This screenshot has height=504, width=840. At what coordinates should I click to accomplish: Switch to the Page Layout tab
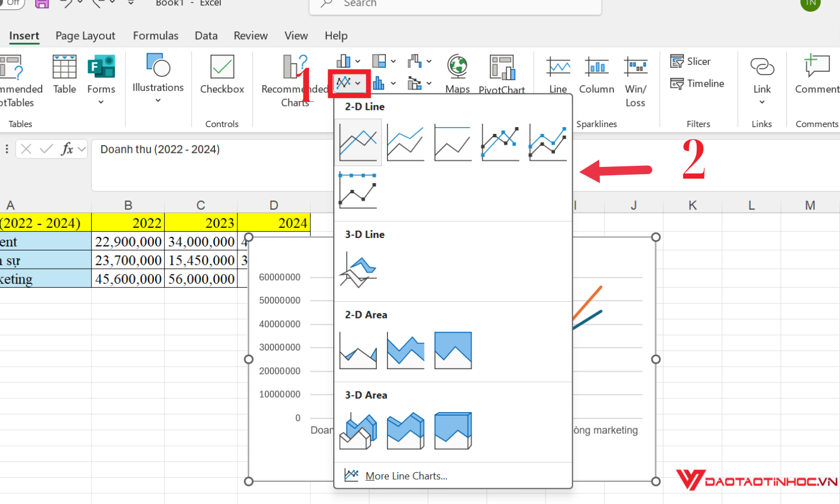[85, 36]
